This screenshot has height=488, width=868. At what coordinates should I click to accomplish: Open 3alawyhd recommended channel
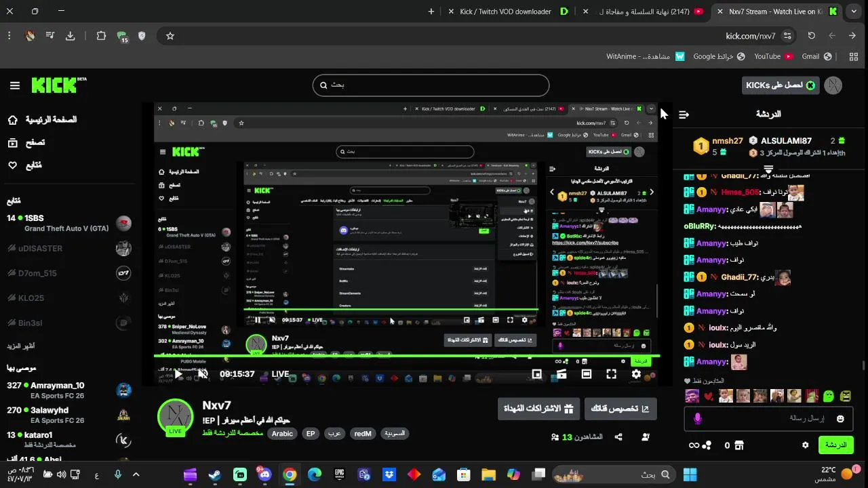[68, 415]
